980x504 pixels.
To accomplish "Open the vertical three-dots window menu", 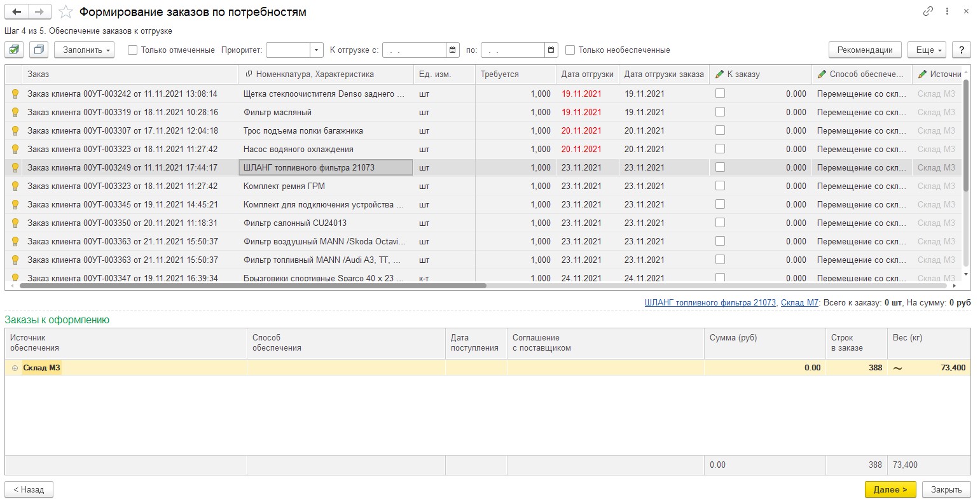I will (x=948, y=11).
